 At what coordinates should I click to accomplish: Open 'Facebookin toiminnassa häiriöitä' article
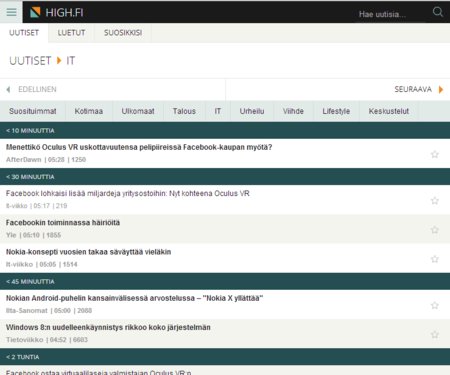(x=63, y=223)
